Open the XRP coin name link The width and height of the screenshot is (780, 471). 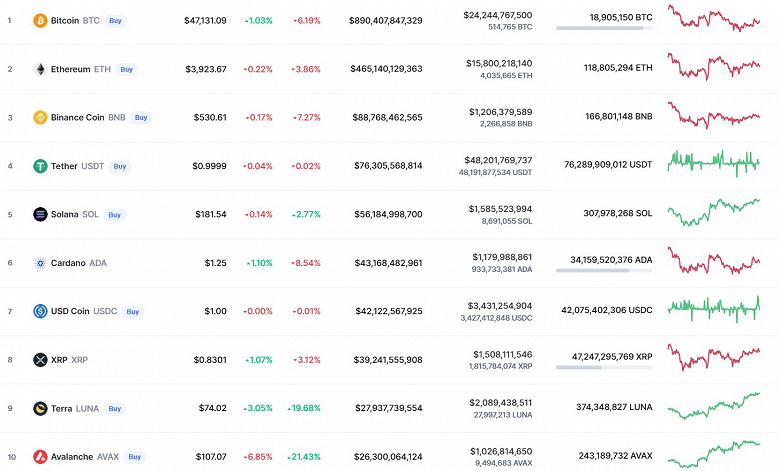coord(58,360)
